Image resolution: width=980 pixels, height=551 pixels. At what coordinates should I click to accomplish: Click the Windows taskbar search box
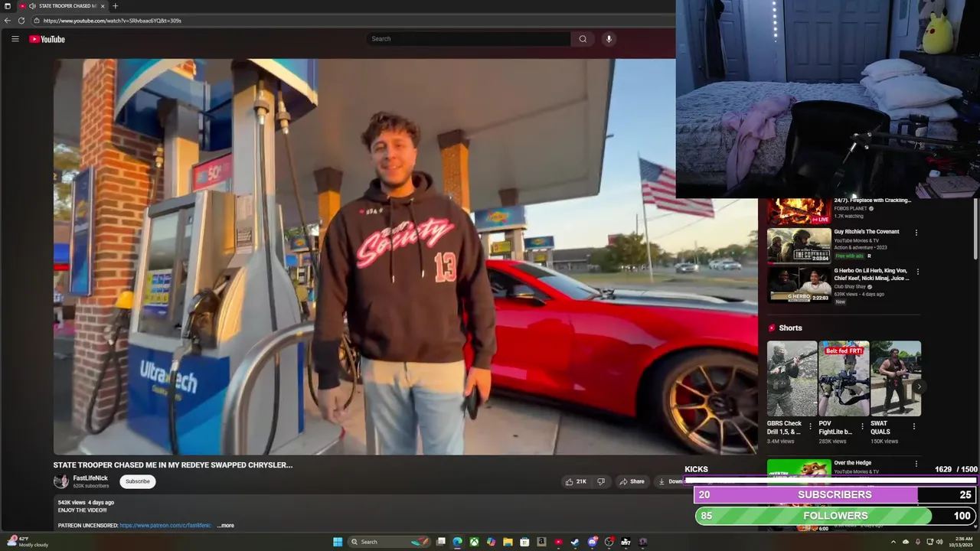(x=390, y=542)
